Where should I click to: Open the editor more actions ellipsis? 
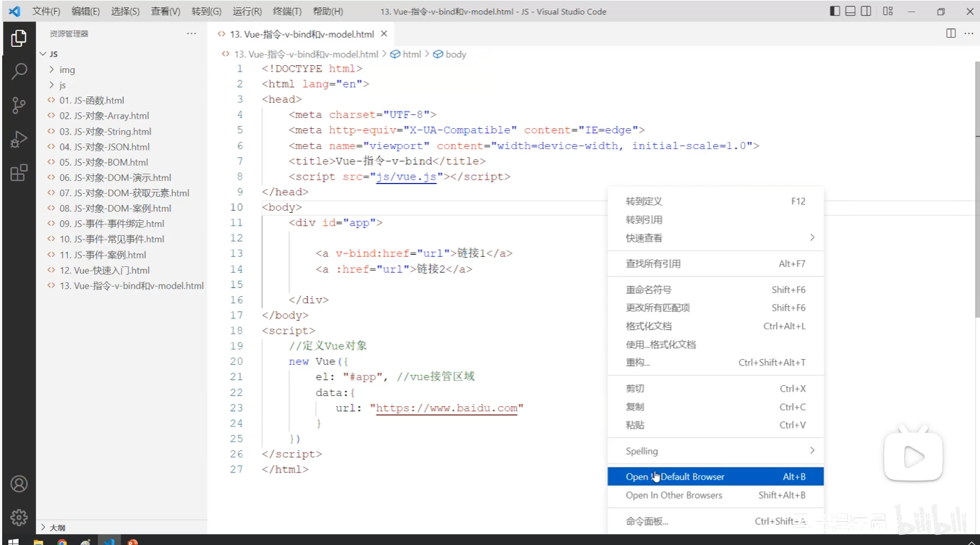coord(968,33)
